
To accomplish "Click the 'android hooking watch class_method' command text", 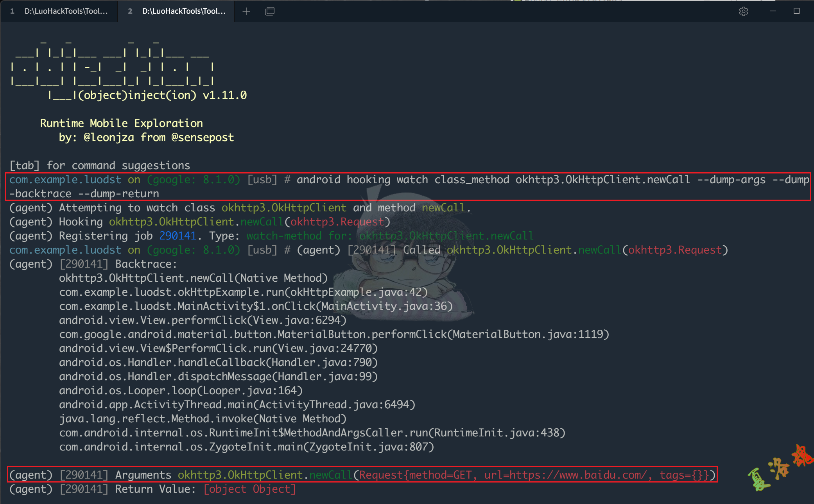I will click(x=403, y=180).
